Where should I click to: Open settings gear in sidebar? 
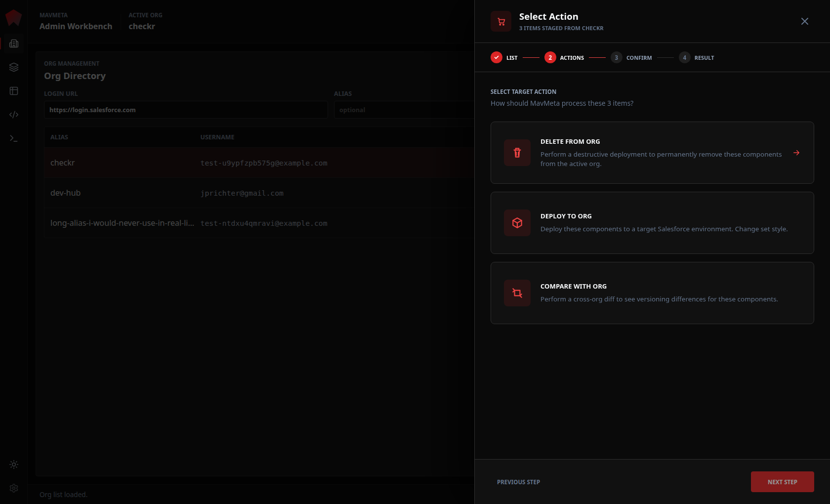pyautogui.click(x=14, y=488)
